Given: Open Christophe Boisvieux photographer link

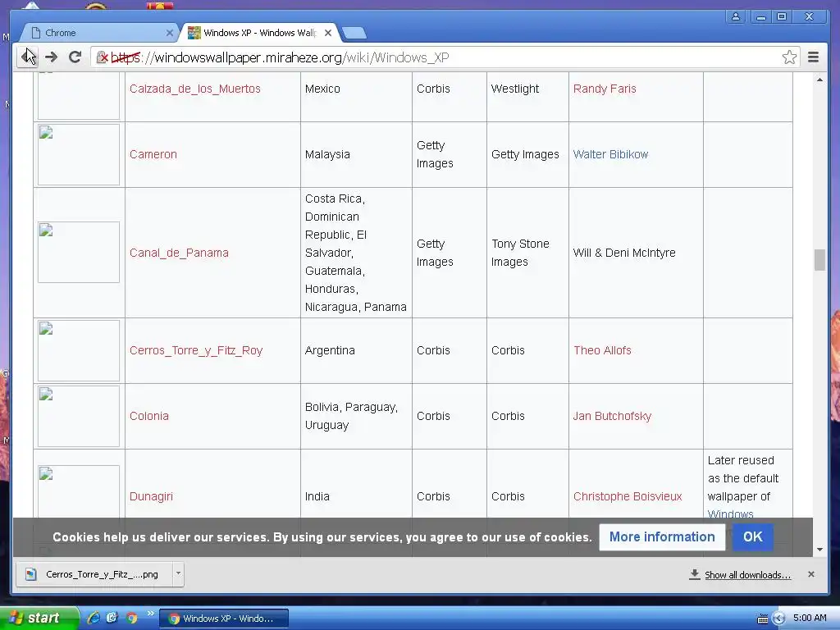Looking at the screenshot, I should coord(628,496).
